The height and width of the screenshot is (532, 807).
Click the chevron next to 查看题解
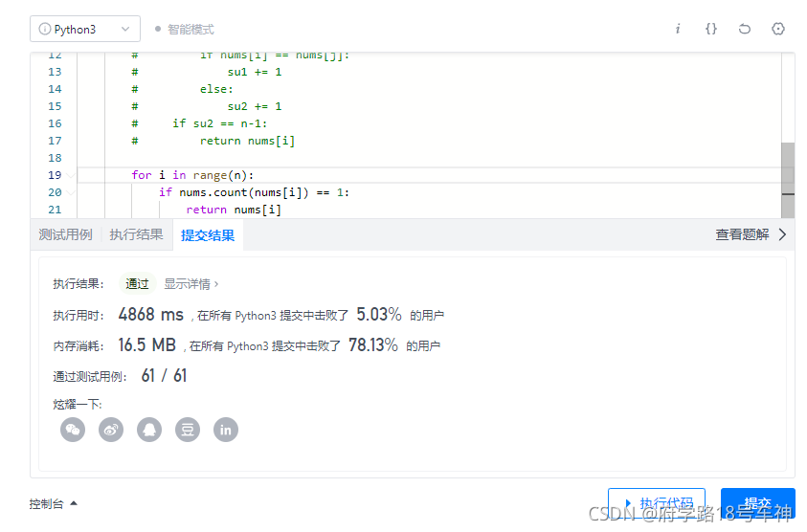coord(782,234)
